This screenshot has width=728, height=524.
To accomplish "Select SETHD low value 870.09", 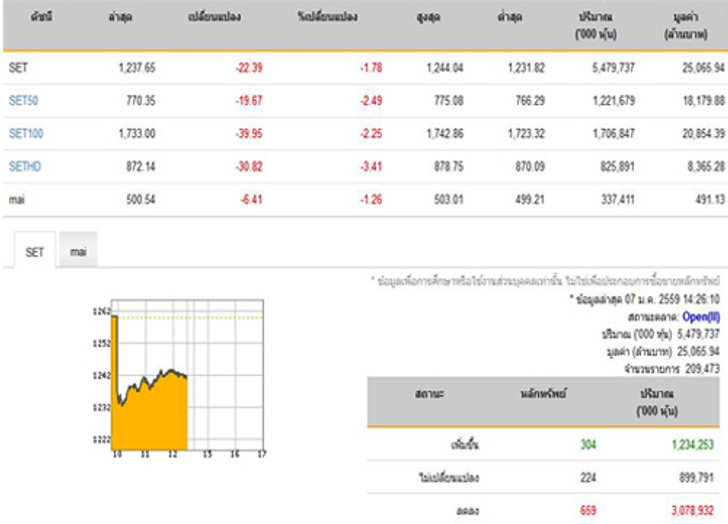I will click(530, 166).
